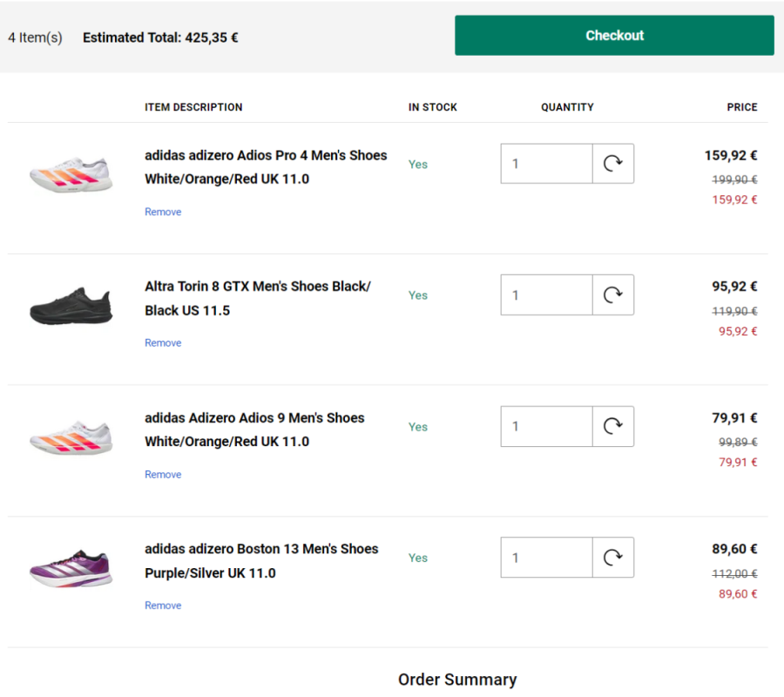Open adidas adizero Boston 13 product title
Image resolution: width=784 pixels, height=697 pixels.
[x=261, y=561]
